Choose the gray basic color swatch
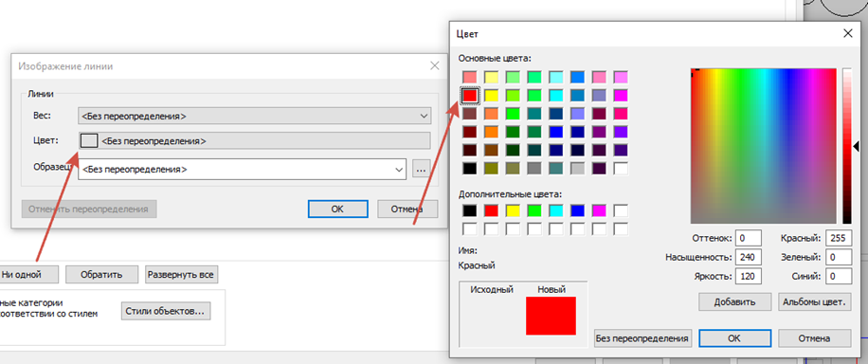The width and height of the screenshot is (868, 364). pyautogui.click(x=534, y=169)
